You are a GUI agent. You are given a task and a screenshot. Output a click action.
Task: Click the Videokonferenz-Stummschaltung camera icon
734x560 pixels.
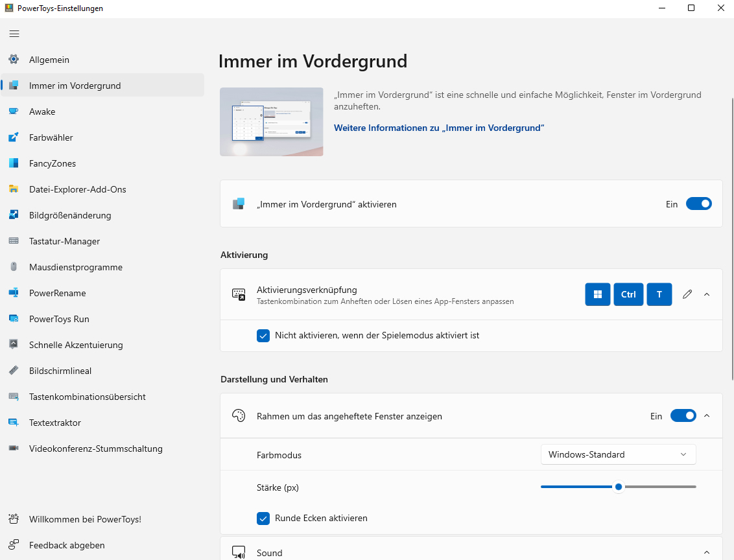[14, 448]
